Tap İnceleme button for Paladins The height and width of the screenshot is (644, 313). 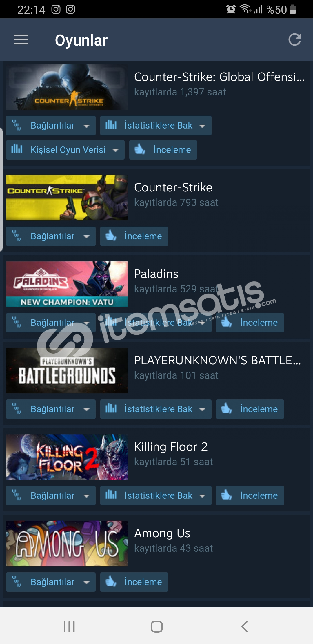tap(250, 323)
